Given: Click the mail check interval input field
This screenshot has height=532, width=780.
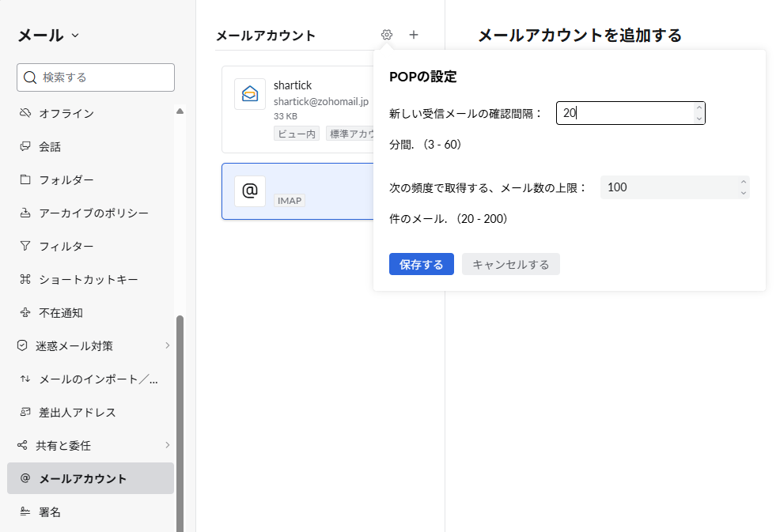Looking at the screenshot, I should point(625,114).
